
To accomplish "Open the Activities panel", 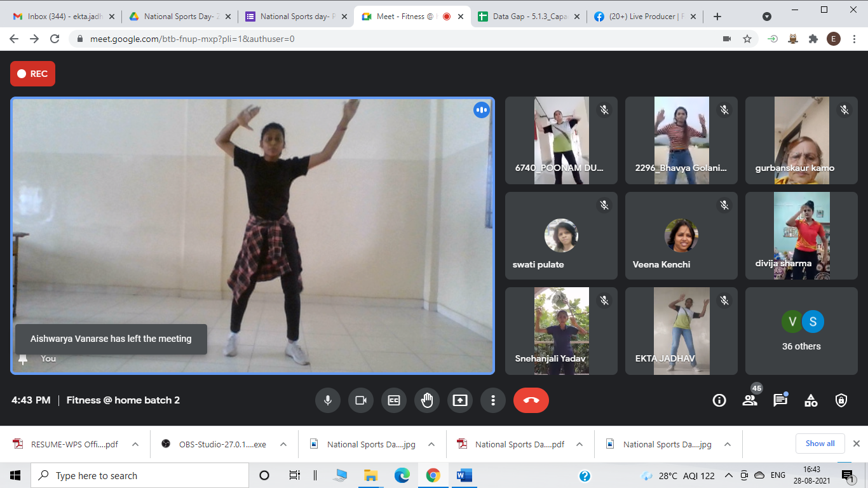I will [x=810, y=400].
